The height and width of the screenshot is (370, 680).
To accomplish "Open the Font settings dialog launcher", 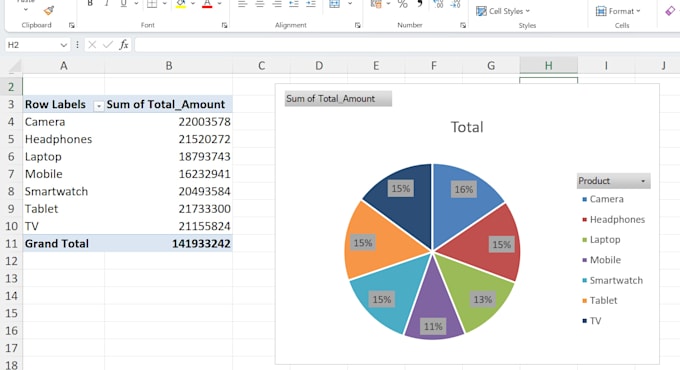I will pos(224,26).
